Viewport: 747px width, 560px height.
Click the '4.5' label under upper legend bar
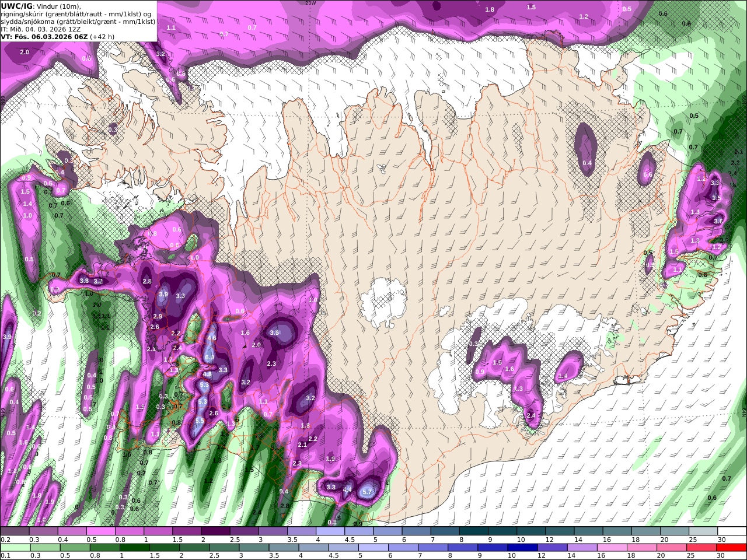click(350, 540)
